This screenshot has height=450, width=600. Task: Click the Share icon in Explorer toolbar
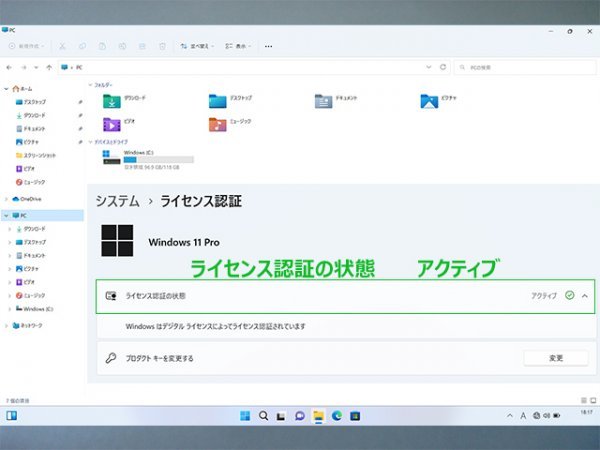coord(142,46)
